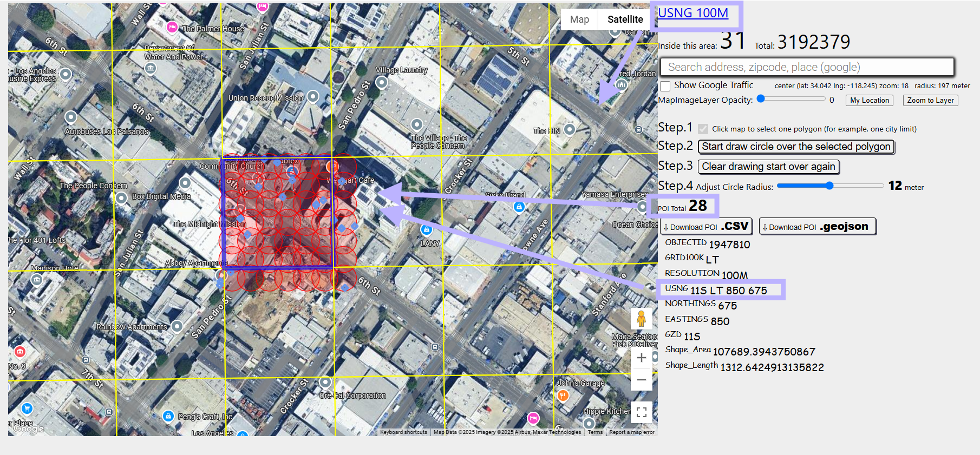Switch to the Satellite view tab
The image size is (980, 455).
(x=625, y=19)
